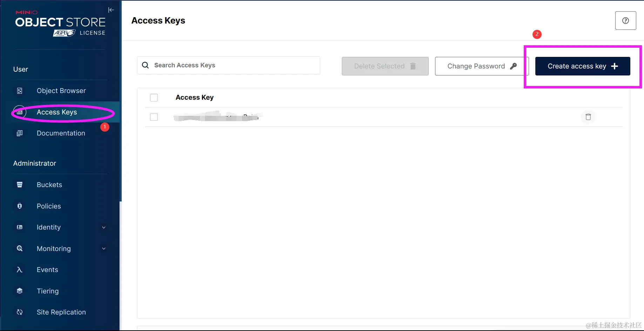Click the Object Browser sidebar icon
The width and height of the screenshot is (644, 331).
(20, 91)
